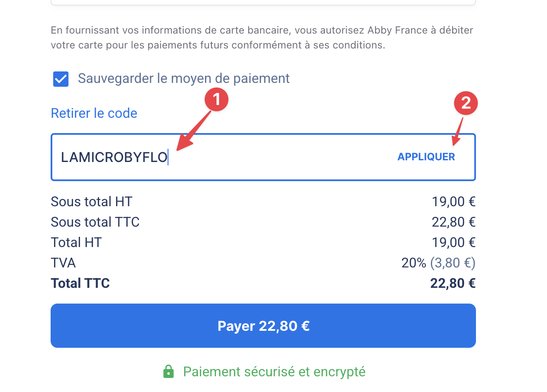Place cursor at end of LAMICROBYFLO text

point(169,157)
